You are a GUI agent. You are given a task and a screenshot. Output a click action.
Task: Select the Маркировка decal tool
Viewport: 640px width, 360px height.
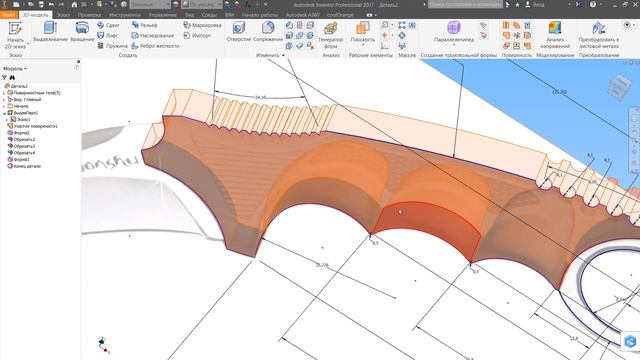(x=202, y=25)
